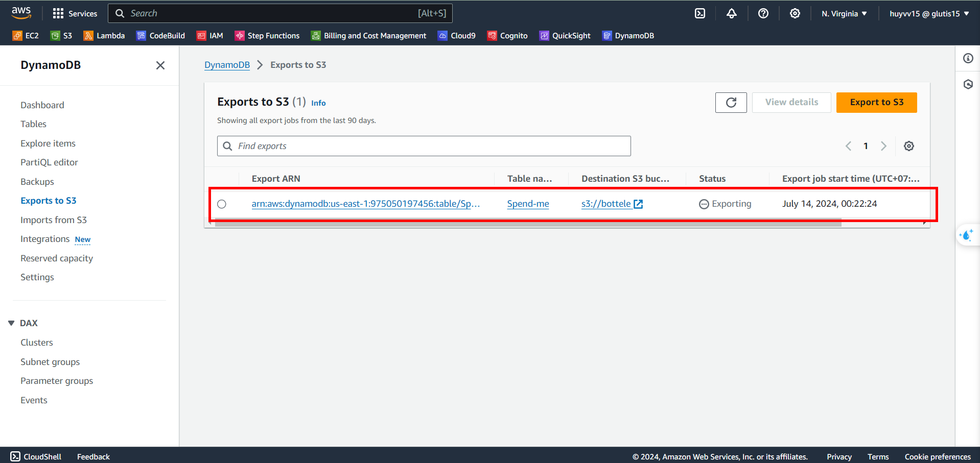Screen dimensions: 980x463
Task: Open the notifications bell
Action: pos(732,13)
